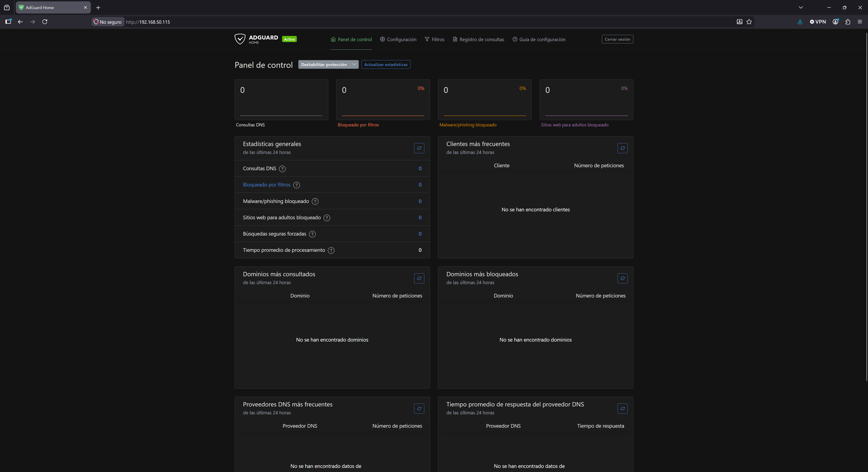Click Actualizar estadísticas button
This screenshot has height=472, width=868.
pyautogui.click(x=386, y=64)
